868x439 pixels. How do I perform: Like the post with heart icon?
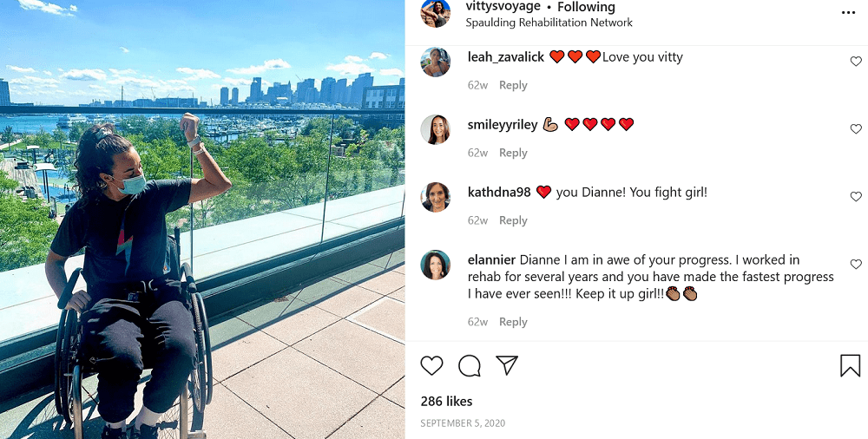pos(431,366)
